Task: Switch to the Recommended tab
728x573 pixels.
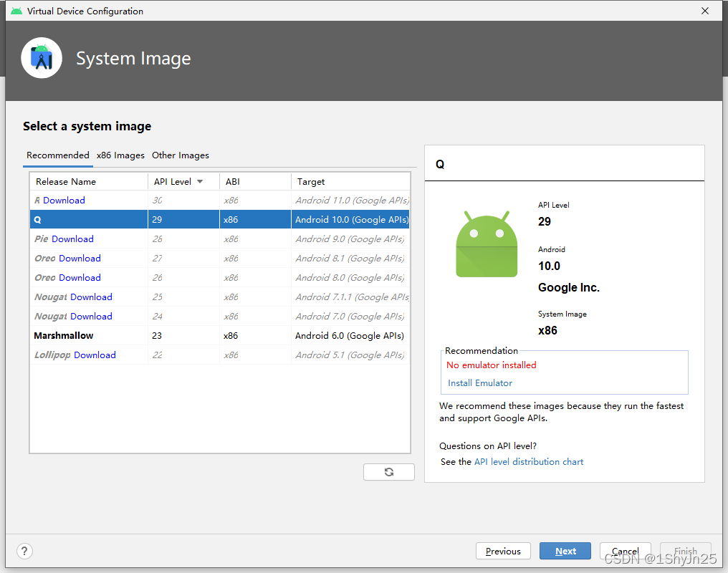Action: click(x=58, y=155)
